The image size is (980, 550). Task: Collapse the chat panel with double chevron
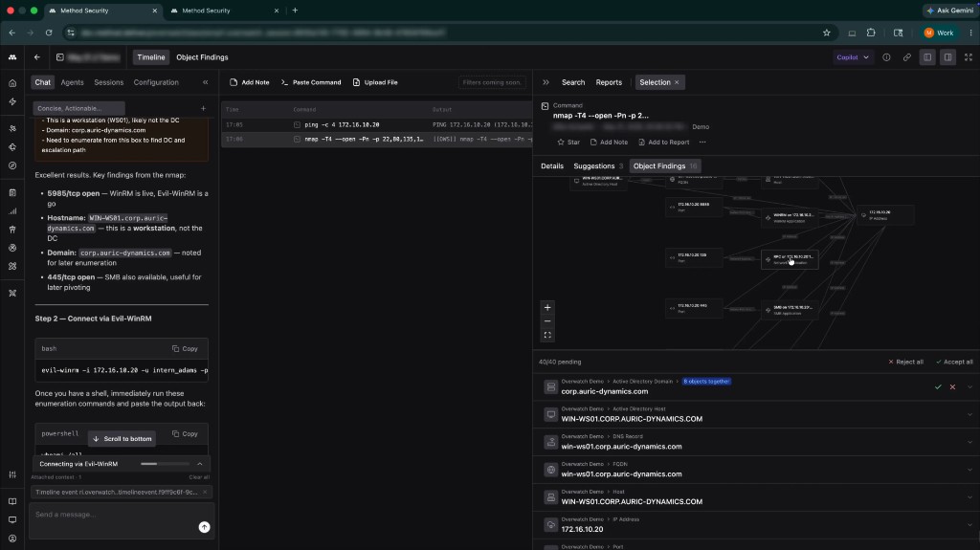(205, 82)
